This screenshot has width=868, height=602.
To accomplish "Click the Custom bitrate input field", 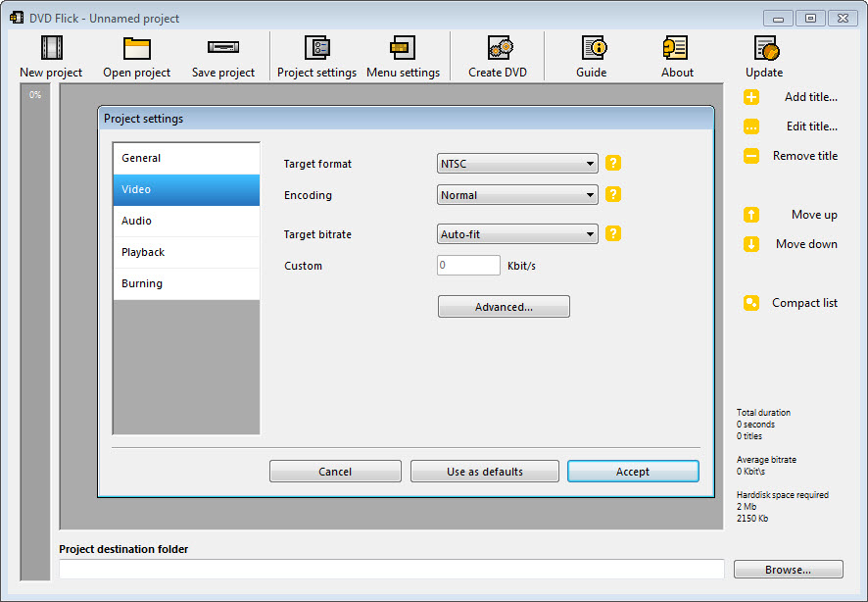I will pyautogui.click(x=468, y=266).
